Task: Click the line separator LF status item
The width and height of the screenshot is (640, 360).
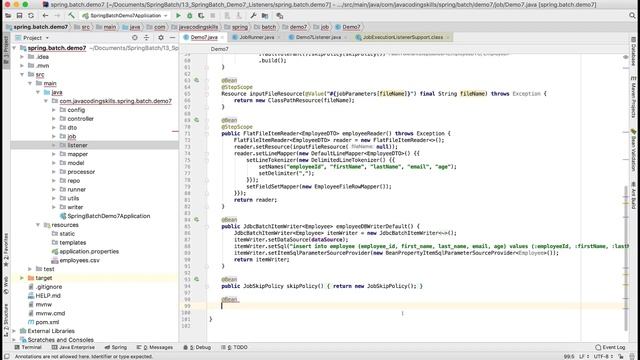Action: [x=584, y=356]
